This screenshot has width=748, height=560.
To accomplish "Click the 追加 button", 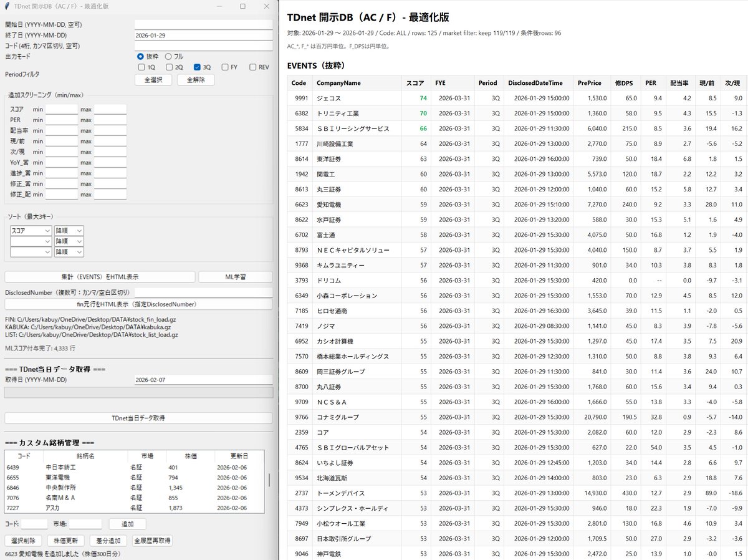I will point(127,524).
